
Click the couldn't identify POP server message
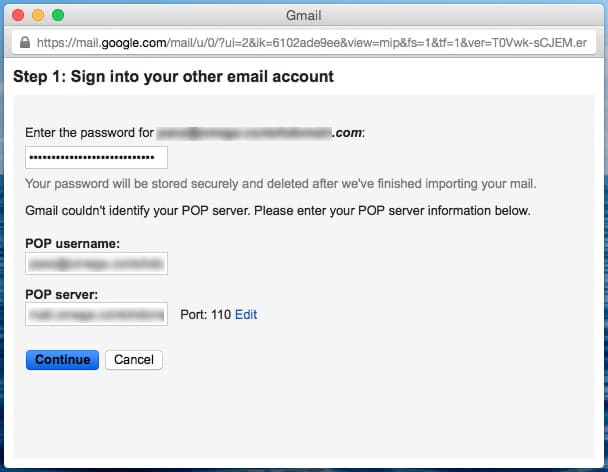pyautogui.click(x=277, y=211)
